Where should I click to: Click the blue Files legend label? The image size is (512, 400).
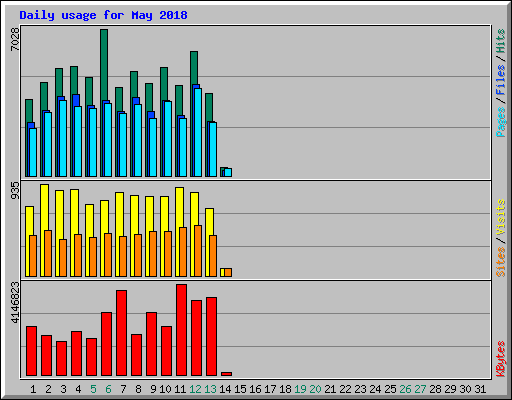(501, 80)
